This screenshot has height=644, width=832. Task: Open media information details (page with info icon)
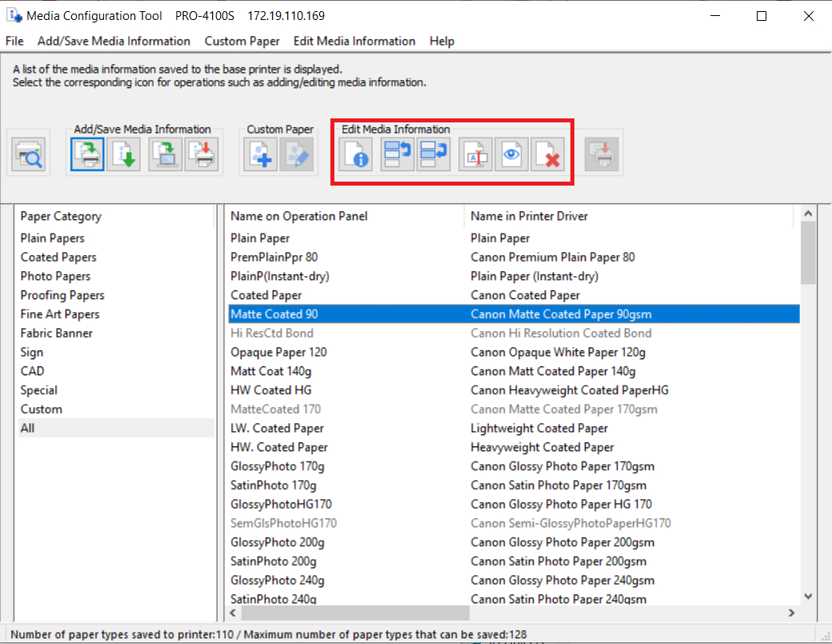tap(354, 154)
